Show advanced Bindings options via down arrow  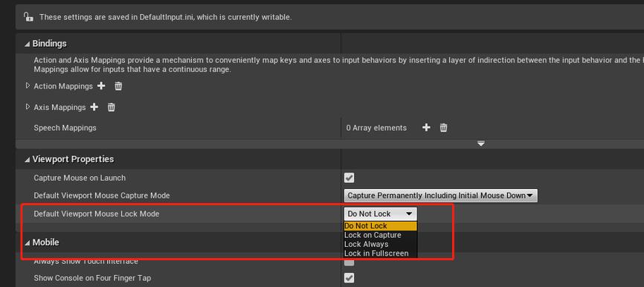pyautogui.click(x=481, y=143)
